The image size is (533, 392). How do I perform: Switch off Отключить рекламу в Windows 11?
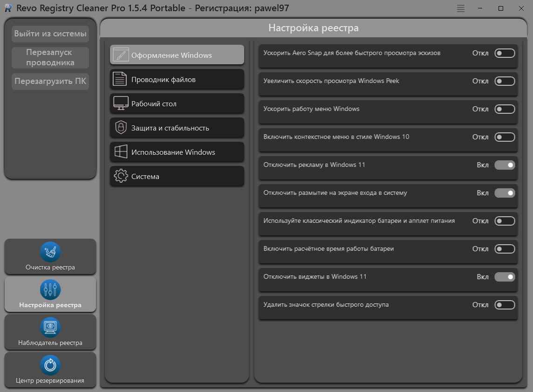(x=505, y=165)
